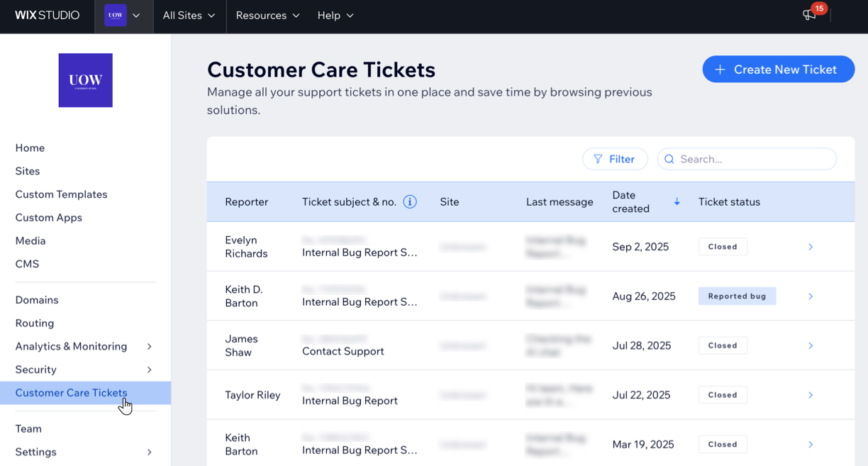Image resolution: width=868 pixels, height=466 pixels.
Task: Open the Help menu
Action: point(335,16)
